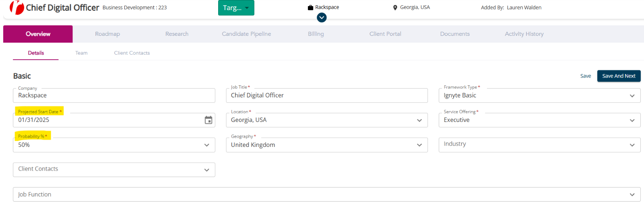Open the Probability % dropdown showing 50%
Viewport: 644px width, 202px height.
[114, 145]
